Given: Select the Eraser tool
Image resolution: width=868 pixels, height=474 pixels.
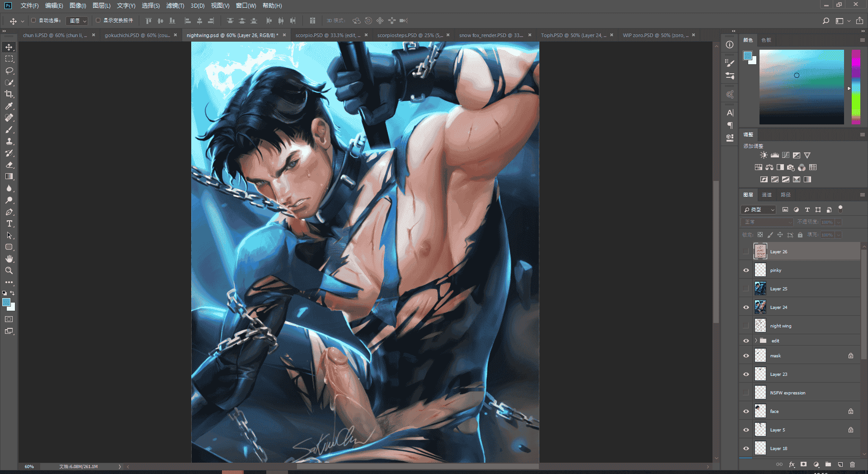Looking at the screenshot, I should (x=9, y=165).
